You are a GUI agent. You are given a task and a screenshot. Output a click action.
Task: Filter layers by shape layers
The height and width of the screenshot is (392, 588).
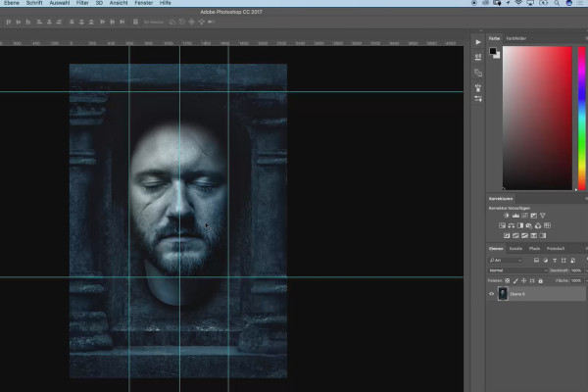point(563,260)
